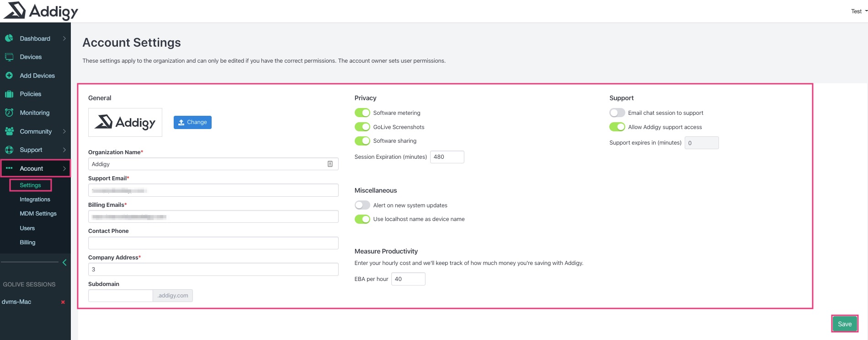Click the Dashboard pie chart icon
Screen dimensions: 868x340
(9, 38)
